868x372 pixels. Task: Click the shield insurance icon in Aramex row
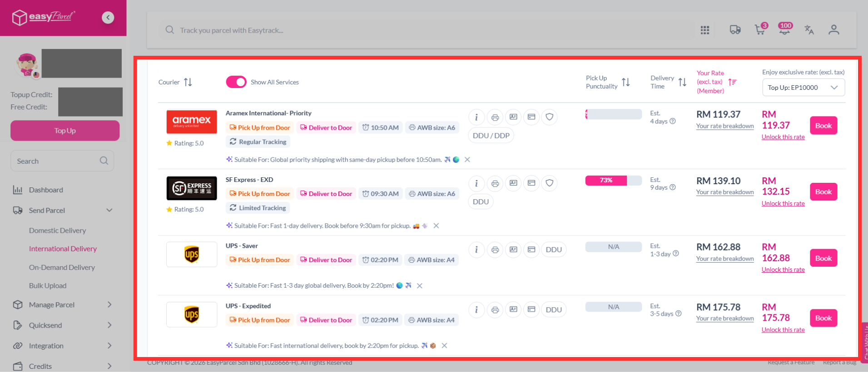(550, 117)
